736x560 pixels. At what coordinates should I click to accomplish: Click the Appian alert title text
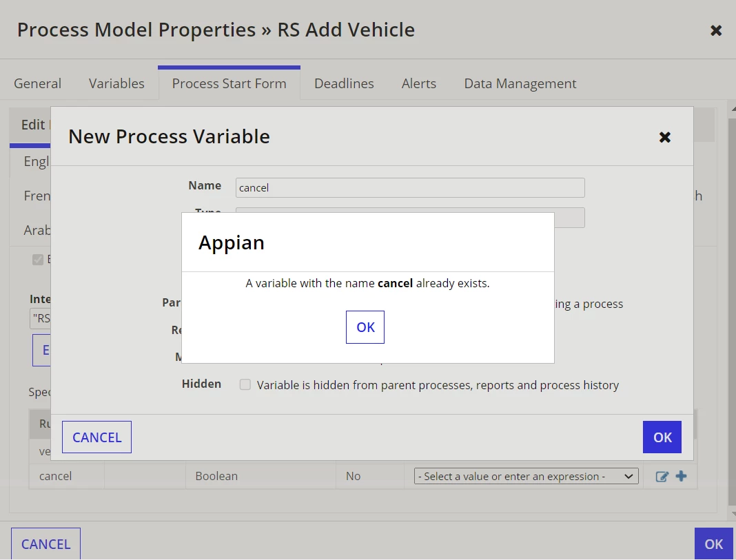pyautogui.click(x=232, y=243)
